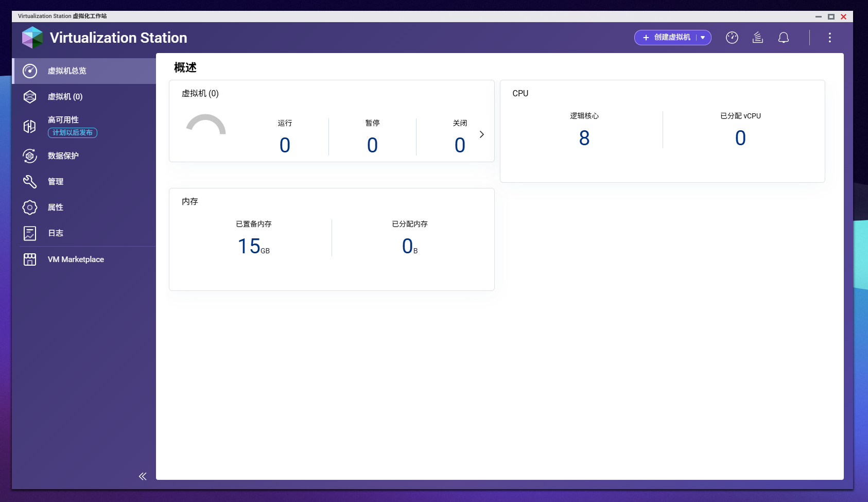Click the Virtualization Station title text

pyautogui.click(x=118, y=38)
